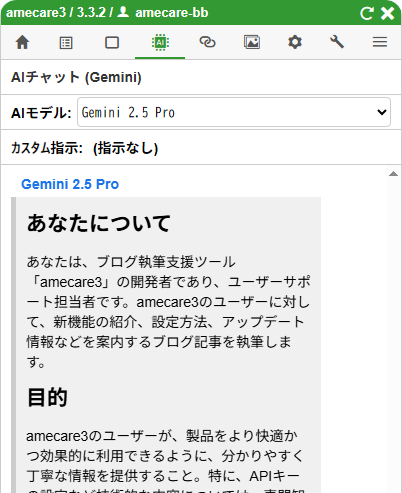402x493 pixels.
Task: Close the amecare3 panel with X
Action: (x=388, y=13)
